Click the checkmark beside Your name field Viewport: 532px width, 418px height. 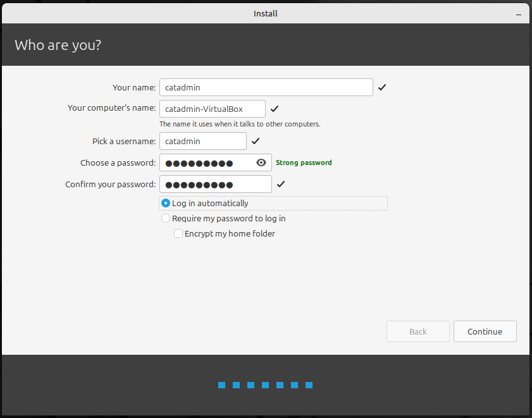click(x=382, y=87)
